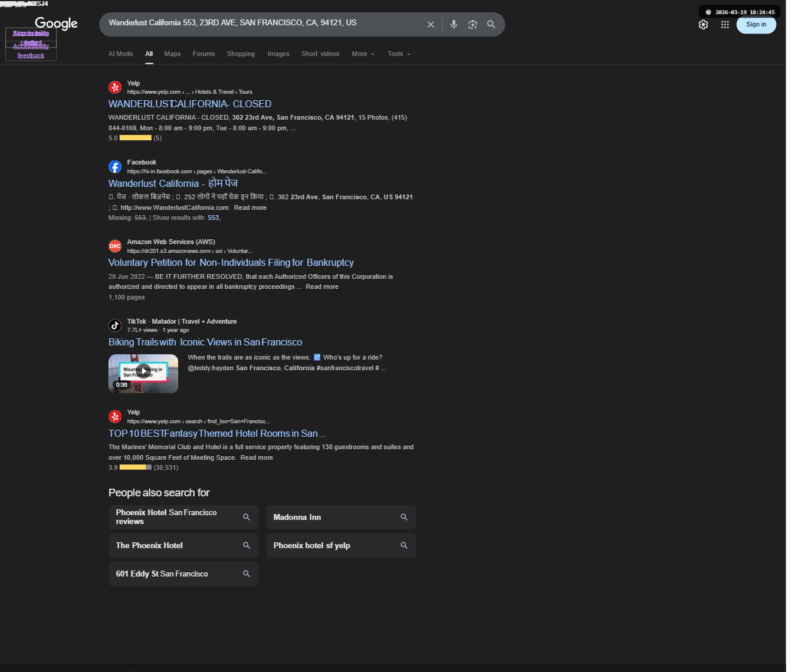Switch to the Images tab
The image size is (795, 672).
pos(278,54)
